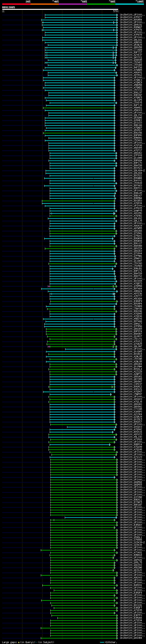Select UniRef100_B9GL97 label

131,93
